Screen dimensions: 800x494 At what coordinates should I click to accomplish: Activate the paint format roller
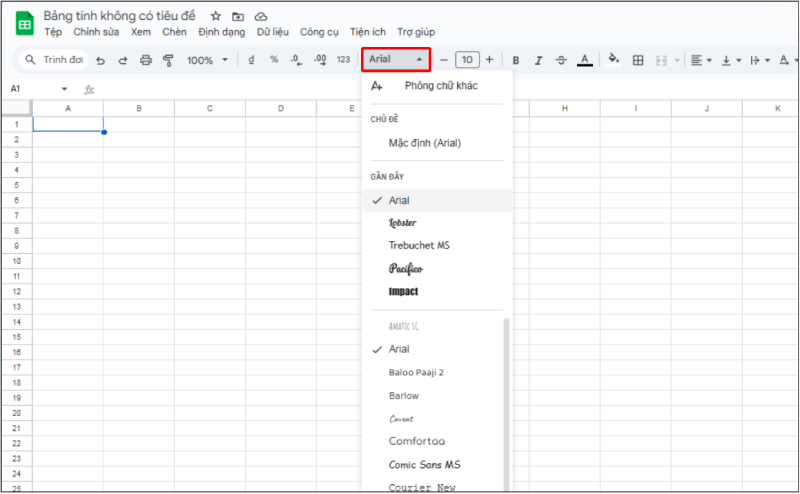tap(168, 60)
